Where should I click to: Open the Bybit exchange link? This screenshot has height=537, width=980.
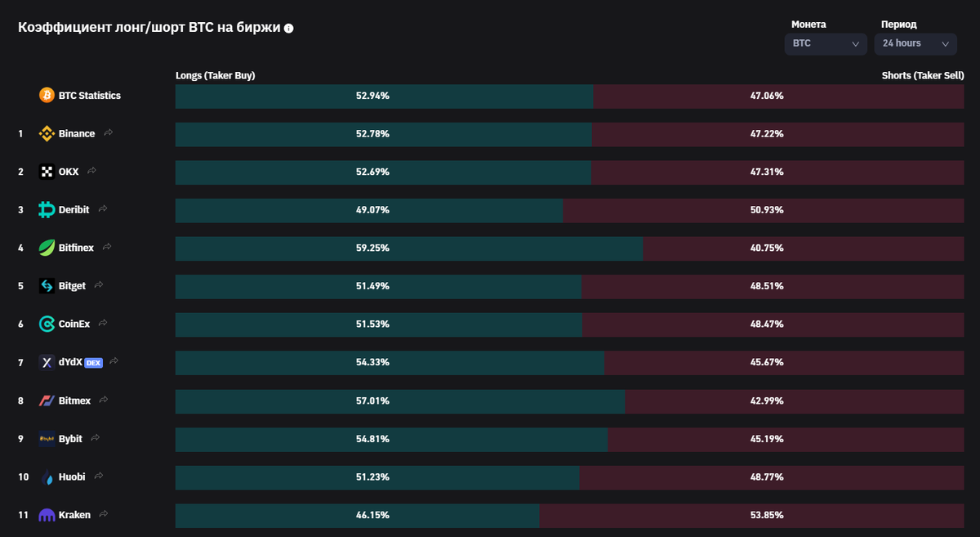coord(70,439)
